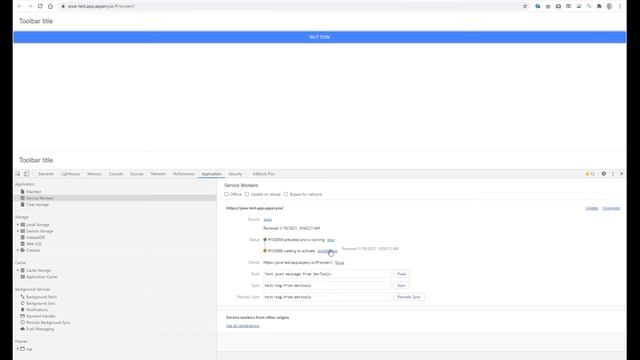Screen dimensions: 640x360
Task: Open Notifications background service
Action: pos(37,310)
